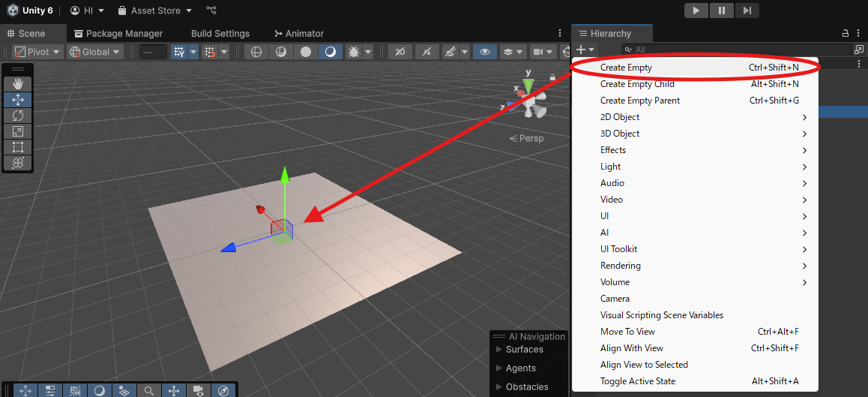Toggle scene audio mute icon
This screenshot has width=868, height=397.
coord(427,52)
